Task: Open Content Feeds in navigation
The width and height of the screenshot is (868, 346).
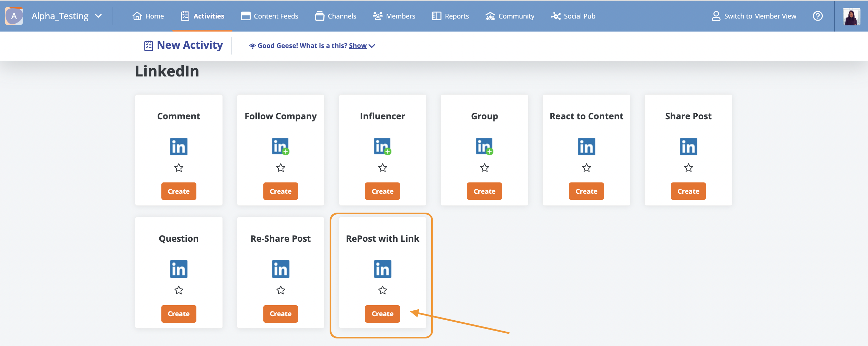Action: 270,16
